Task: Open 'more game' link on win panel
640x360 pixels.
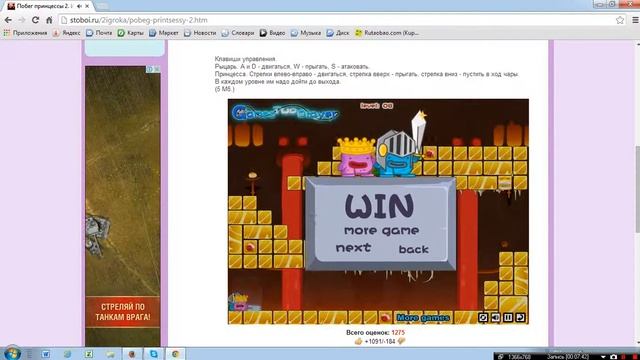Action: 382,231
